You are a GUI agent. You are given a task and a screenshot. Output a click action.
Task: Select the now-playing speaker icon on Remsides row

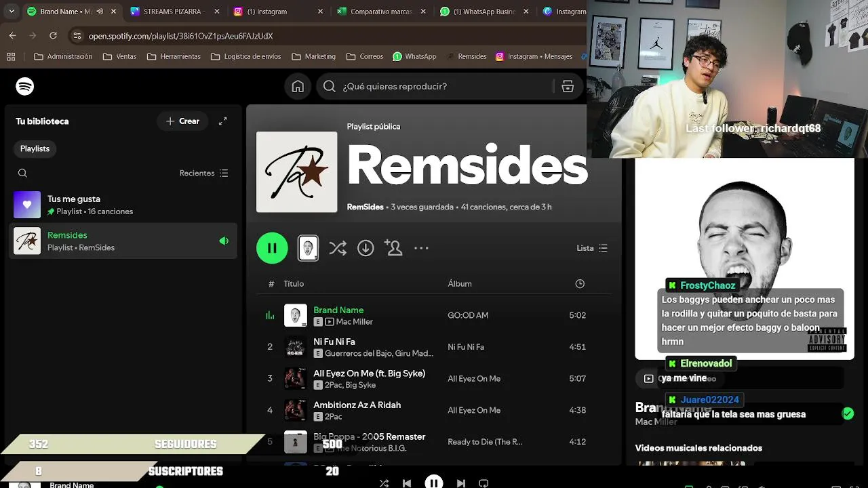click(224, 241)
